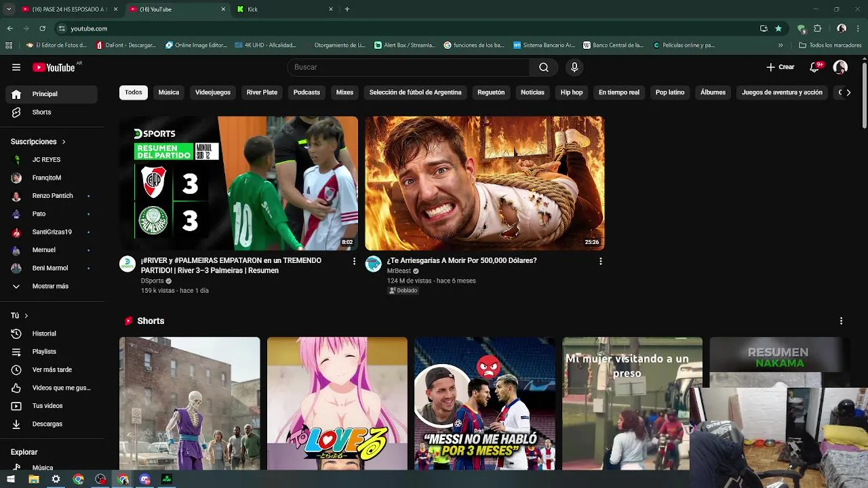
Task: Open Descargas in the sidebar
Action: pyautogui.click(x=52, y=424)
